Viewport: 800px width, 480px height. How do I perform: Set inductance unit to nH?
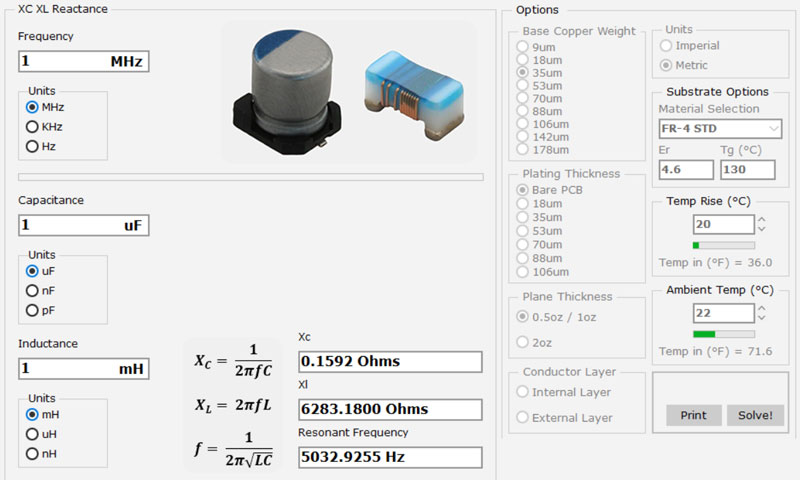pyautogui.click(x=32, y=454)
